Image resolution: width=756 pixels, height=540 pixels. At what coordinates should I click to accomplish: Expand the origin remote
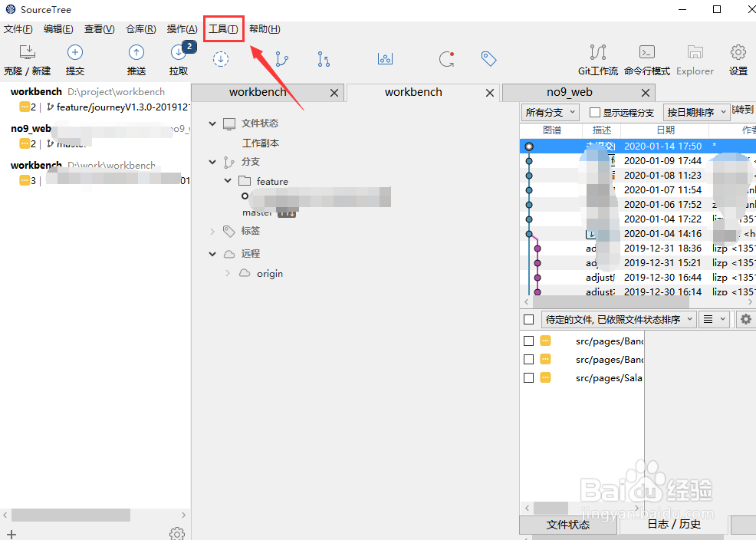coord(228,273)
